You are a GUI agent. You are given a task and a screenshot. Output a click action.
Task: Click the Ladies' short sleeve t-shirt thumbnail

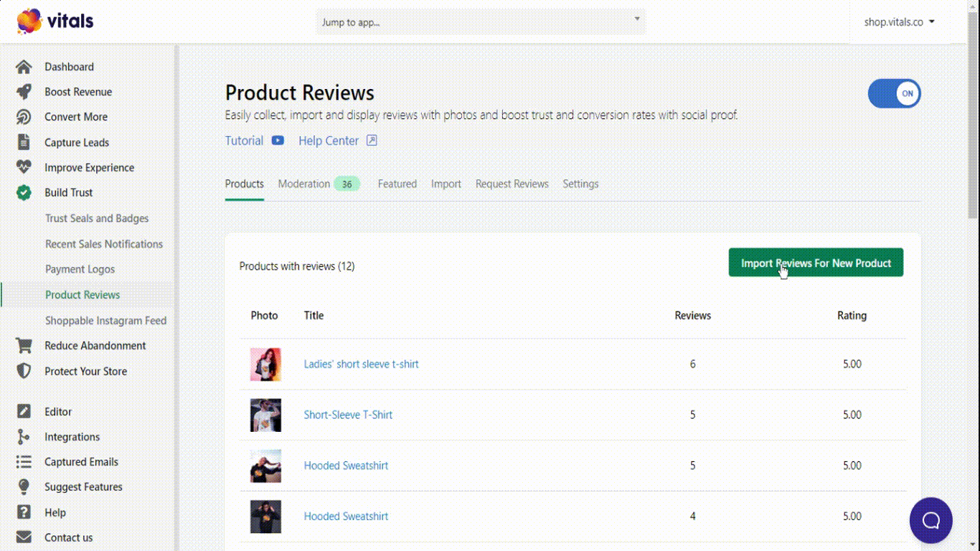click(265, 364)
